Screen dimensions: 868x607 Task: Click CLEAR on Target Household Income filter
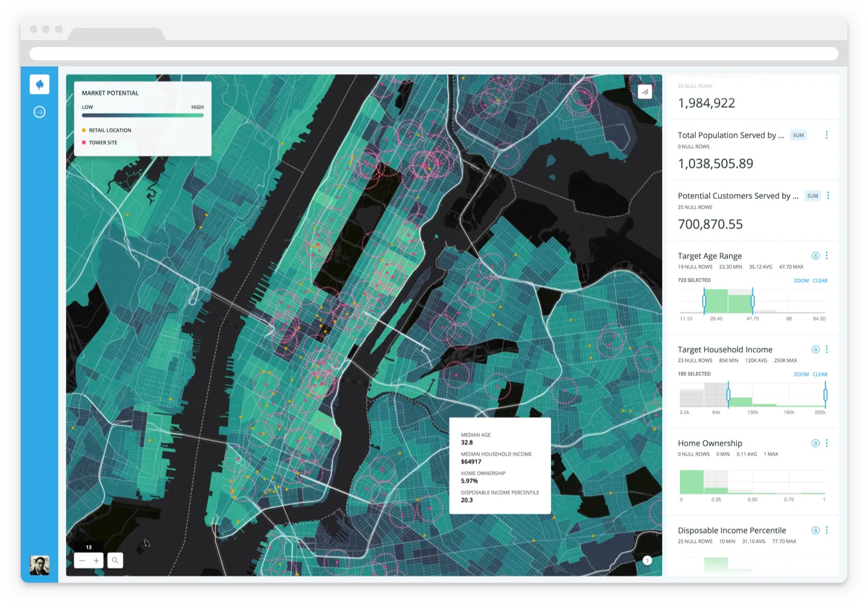819,374
